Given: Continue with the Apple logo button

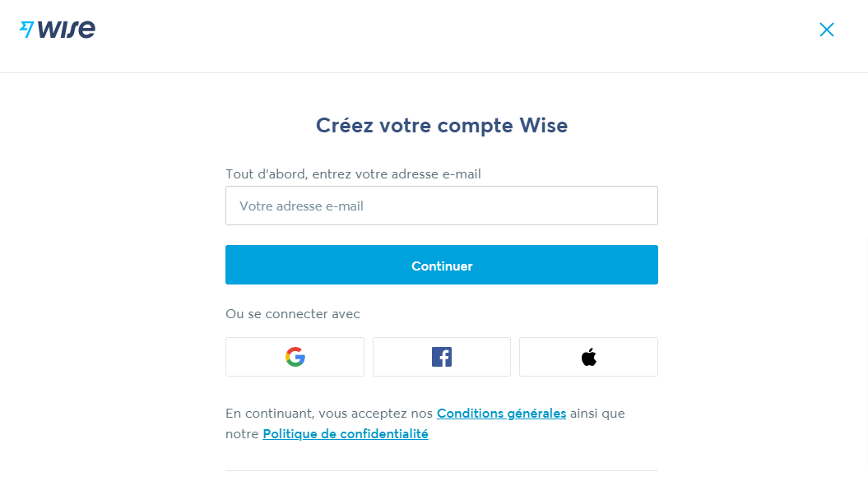Looking at the screenshot, I should tap(588, 357).
